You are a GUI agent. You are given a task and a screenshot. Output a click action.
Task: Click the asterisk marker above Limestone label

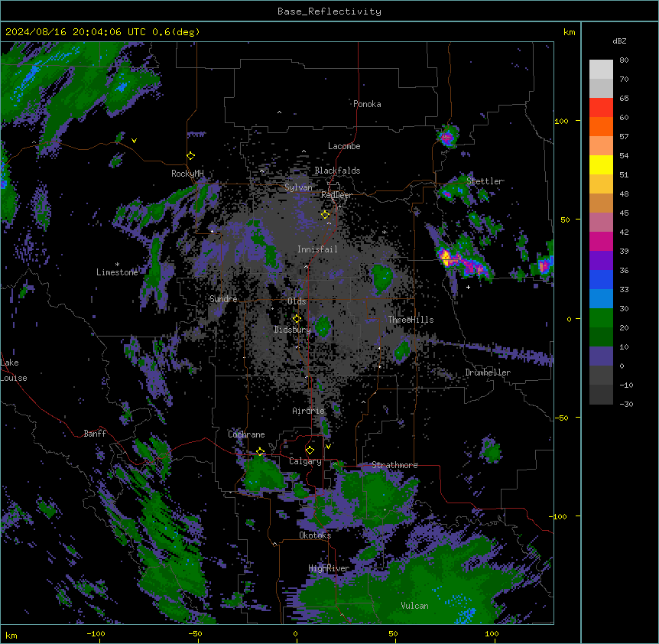click(x=117, y=265)
